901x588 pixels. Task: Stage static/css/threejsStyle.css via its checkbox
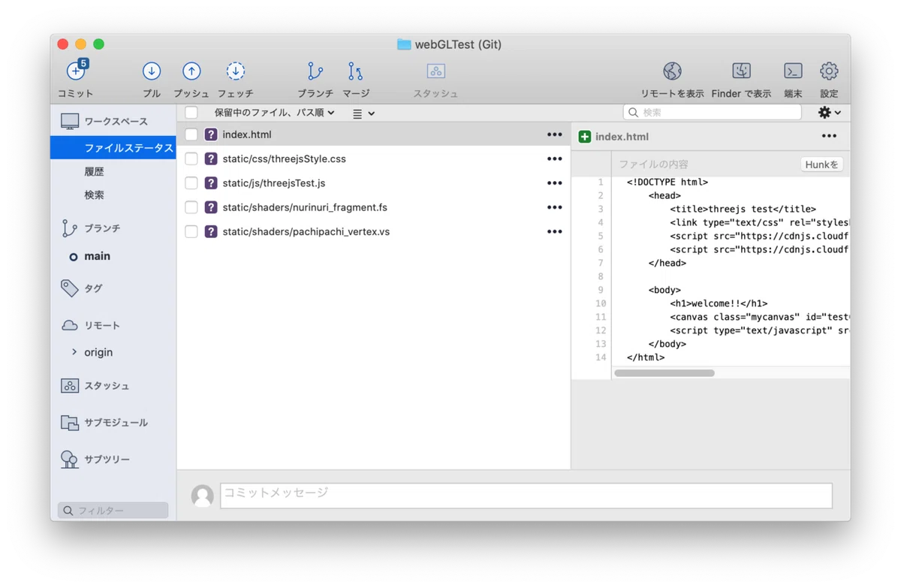click(x=191, y=159)
